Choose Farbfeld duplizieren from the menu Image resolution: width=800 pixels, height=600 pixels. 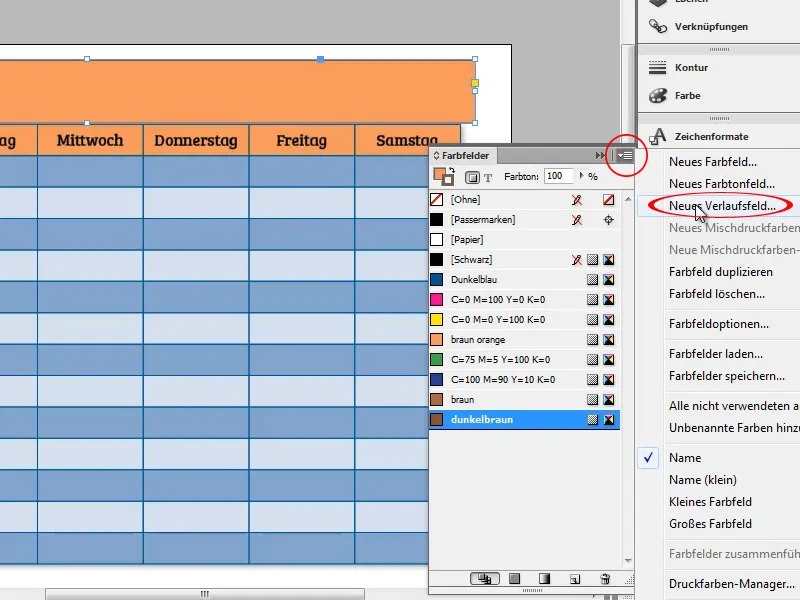tap(720, 271)
